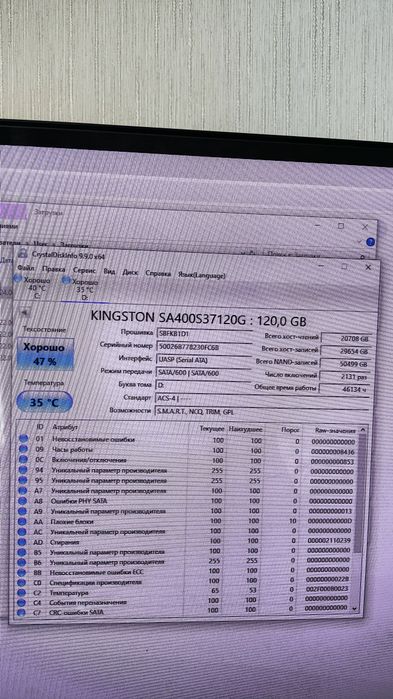This screenshot has height=699, width=393.
Task: Click status icon of attribute A7 row
Action: pyautogui.click(x=23, y=490)
